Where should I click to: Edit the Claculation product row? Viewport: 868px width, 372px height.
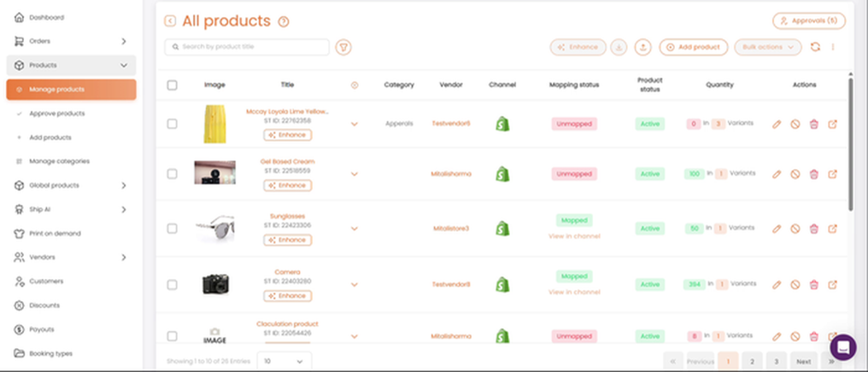click(x=777, y=336)
